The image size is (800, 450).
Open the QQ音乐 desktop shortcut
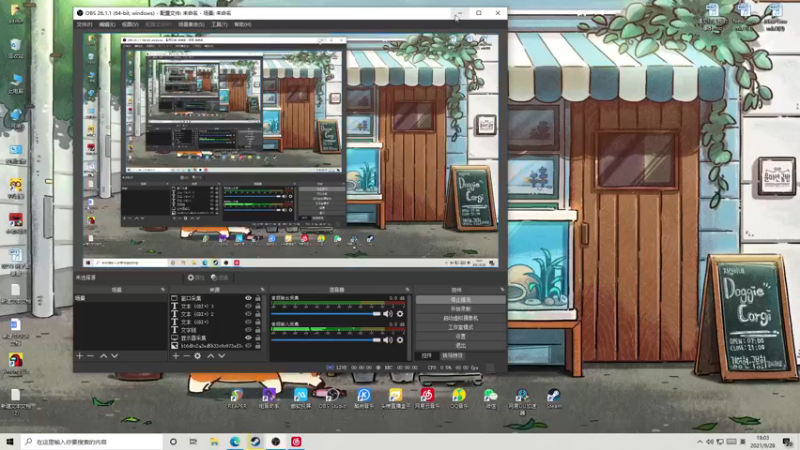(x=459, y=398)
